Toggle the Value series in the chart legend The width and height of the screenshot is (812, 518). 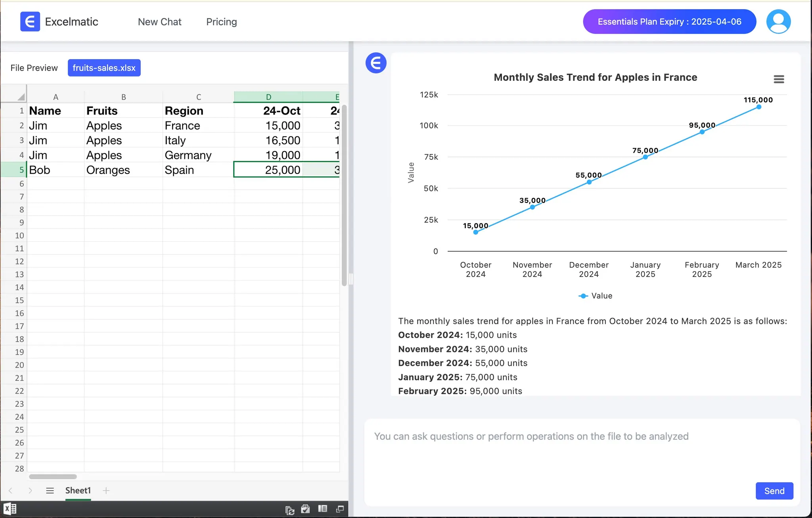(x=596, y=296)
